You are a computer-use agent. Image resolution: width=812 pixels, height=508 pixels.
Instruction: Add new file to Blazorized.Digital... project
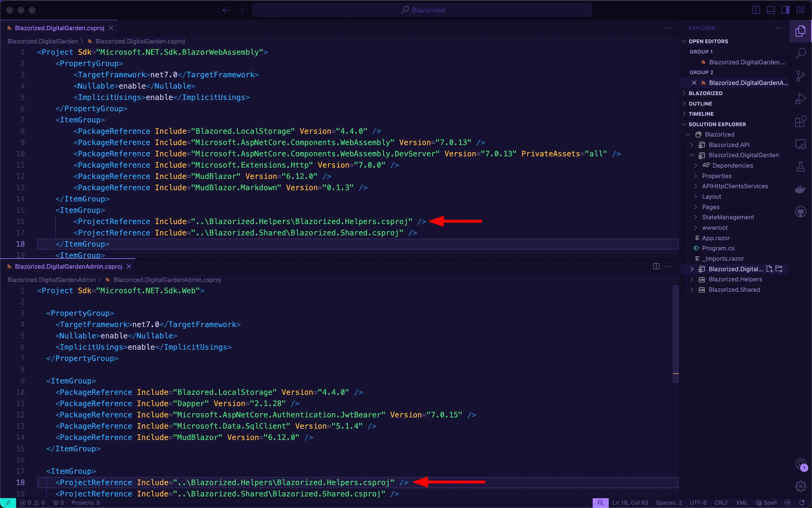pyautogui.click(x=770, y=269)
